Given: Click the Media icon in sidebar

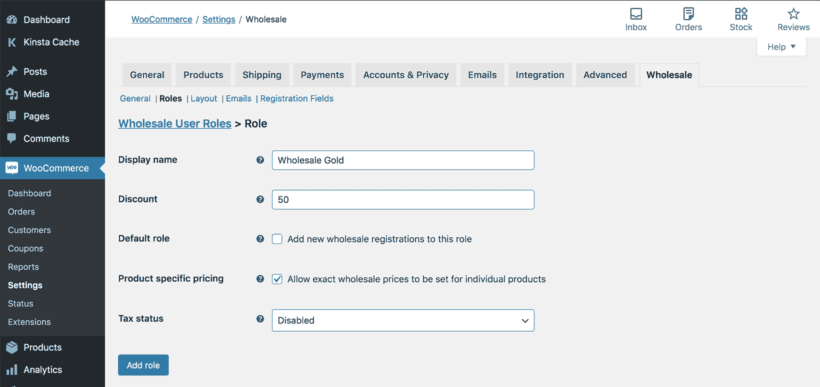Looking at the screenshot, I should (12, 94).
